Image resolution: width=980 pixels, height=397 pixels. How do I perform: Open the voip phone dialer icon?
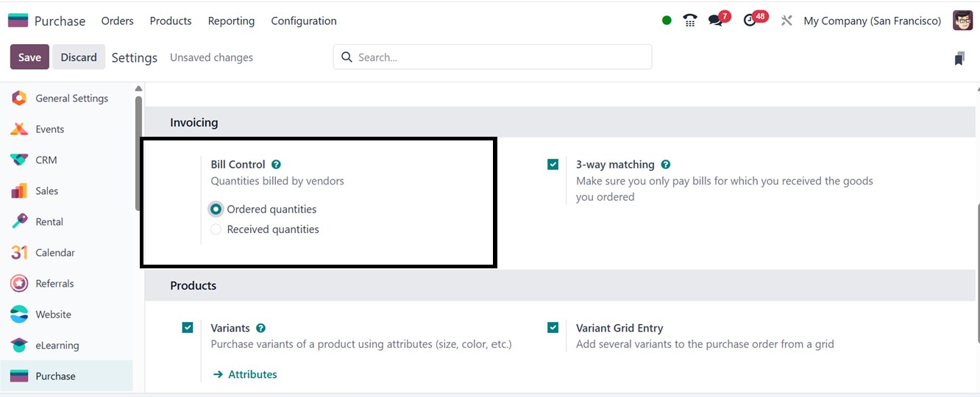690,21
